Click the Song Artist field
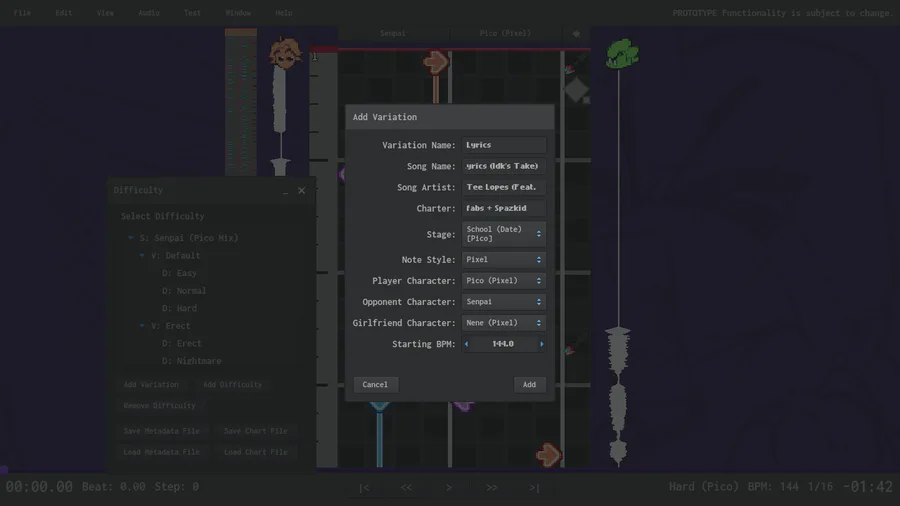 503,187
